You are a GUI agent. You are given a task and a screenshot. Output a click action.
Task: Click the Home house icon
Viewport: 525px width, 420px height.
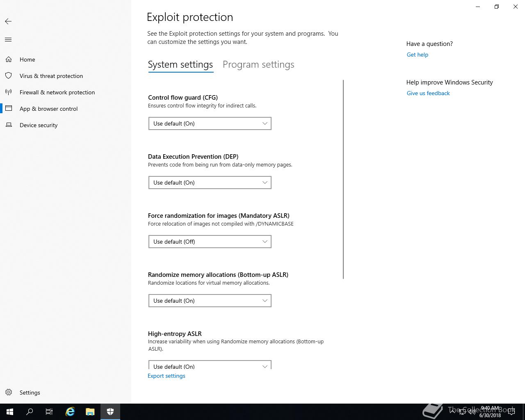click(9, 59)
